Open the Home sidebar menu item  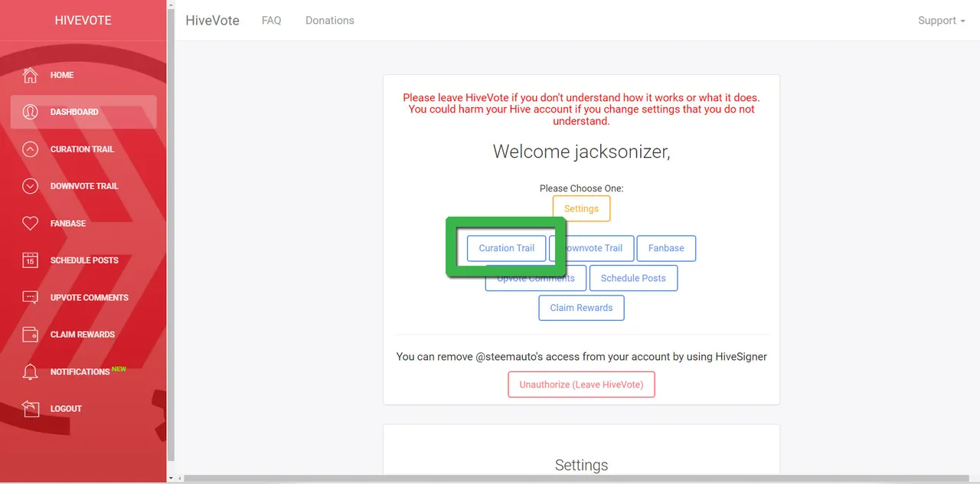[x=83, y=75]
